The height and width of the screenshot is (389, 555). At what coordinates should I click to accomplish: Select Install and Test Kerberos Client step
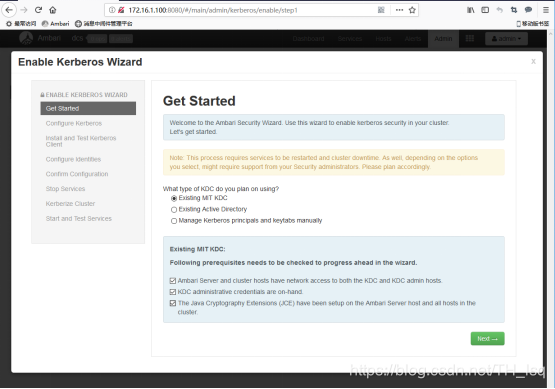(81, 141)
